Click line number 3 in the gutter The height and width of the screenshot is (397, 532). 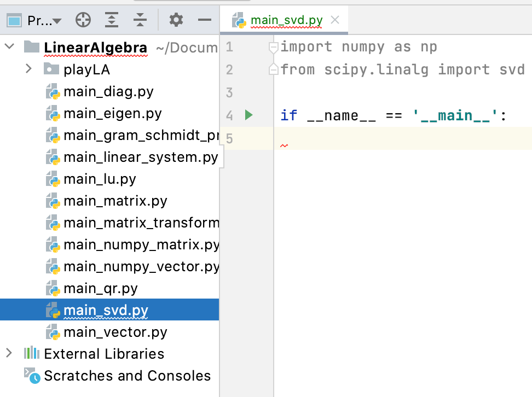229,92
